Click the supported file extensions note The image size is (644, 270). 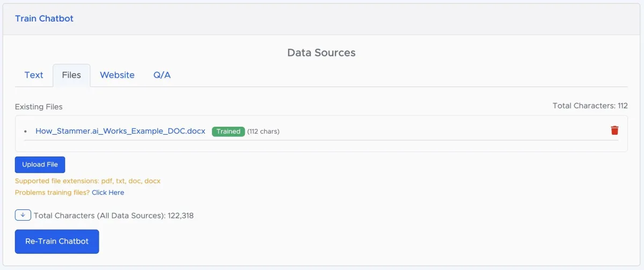click(87, 181)
